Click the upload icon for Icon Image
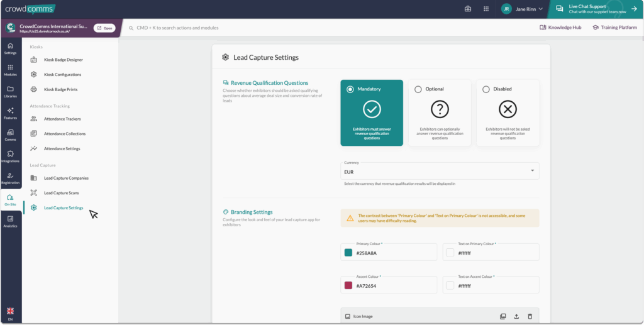This screenshot has width=644, height=325. click(x=516, y=316)
